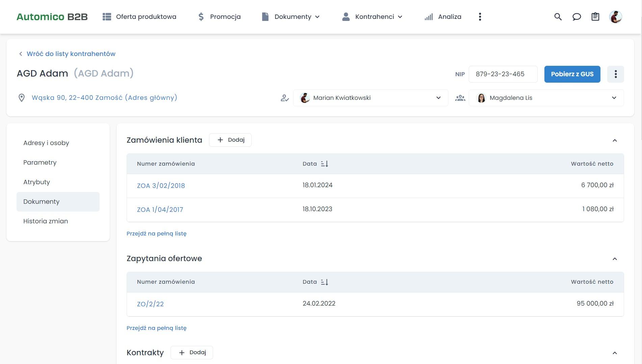Screen dimensions: 642x364
Task: Open order ZOA 3/02/2018 link
Action: 161,186
